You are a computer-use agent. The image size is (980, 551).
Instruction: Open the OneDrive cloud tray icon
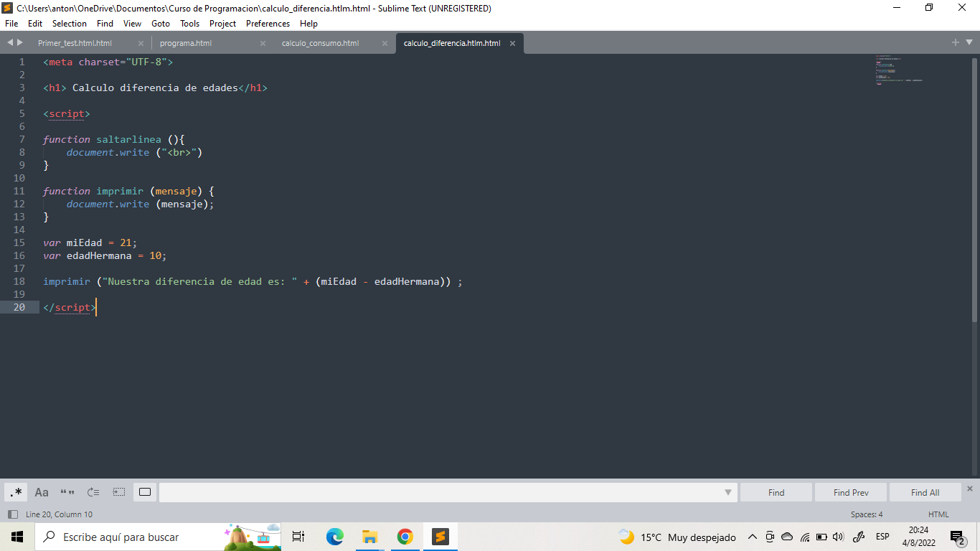787,537
